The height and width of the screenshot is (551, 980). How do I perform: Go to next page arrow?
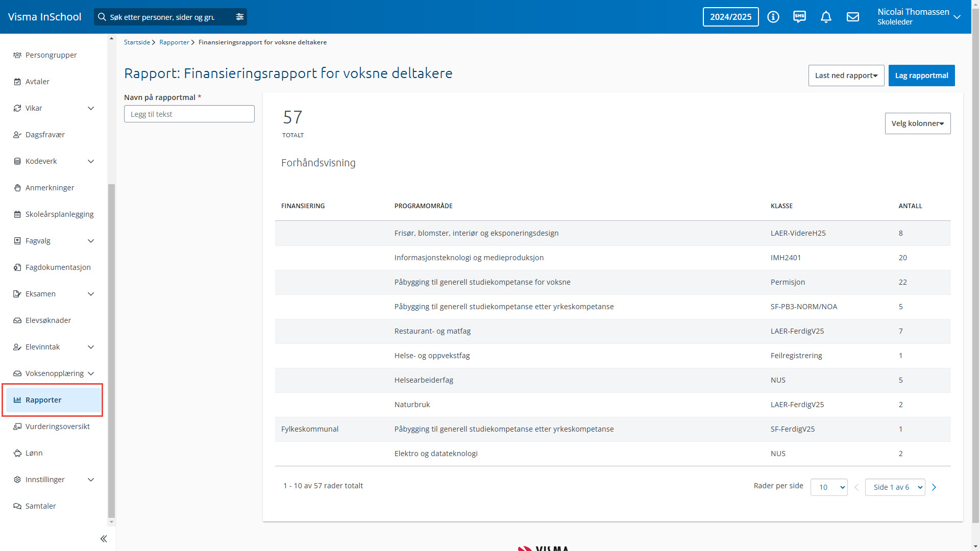[934, 487]
